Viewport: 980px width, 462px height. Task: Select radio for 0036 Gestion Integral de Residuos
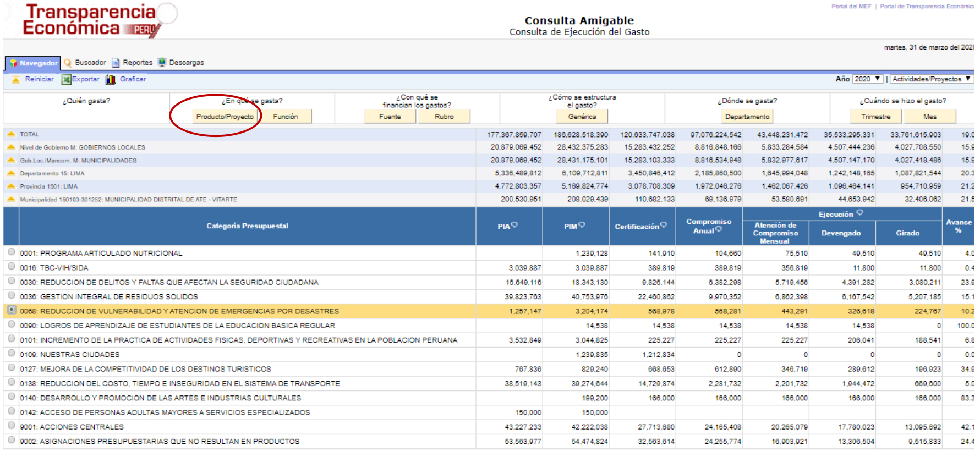coord(12,295)
